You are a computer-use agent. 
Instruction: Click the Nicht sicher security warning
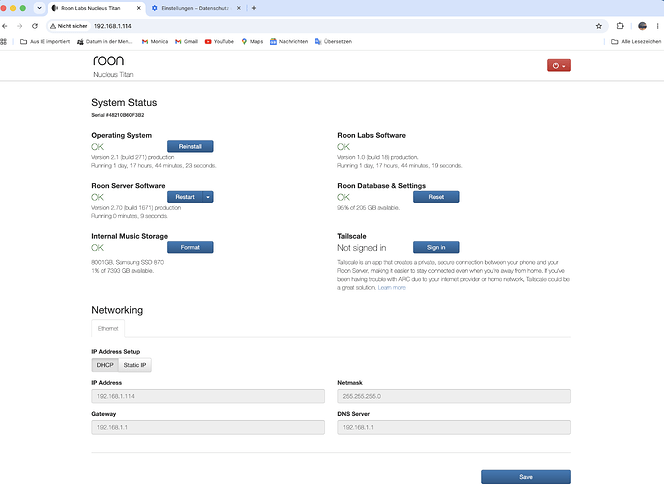[x=68, y=26]
